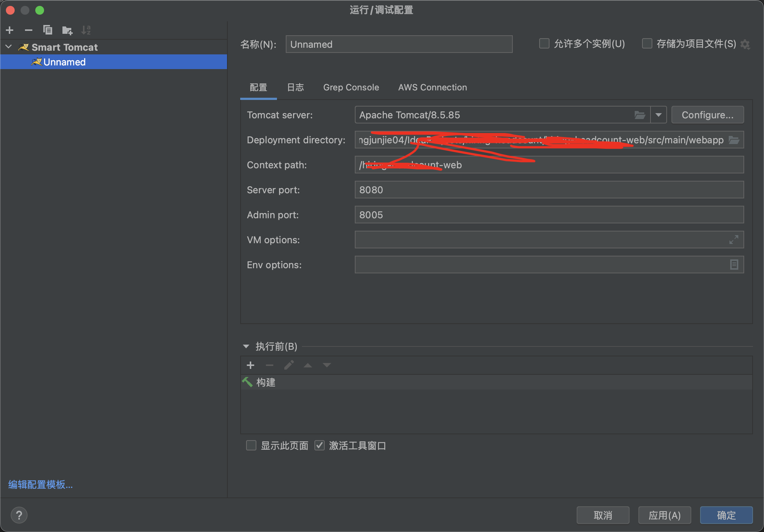Switch to the 配置 tab

point(258,87)
